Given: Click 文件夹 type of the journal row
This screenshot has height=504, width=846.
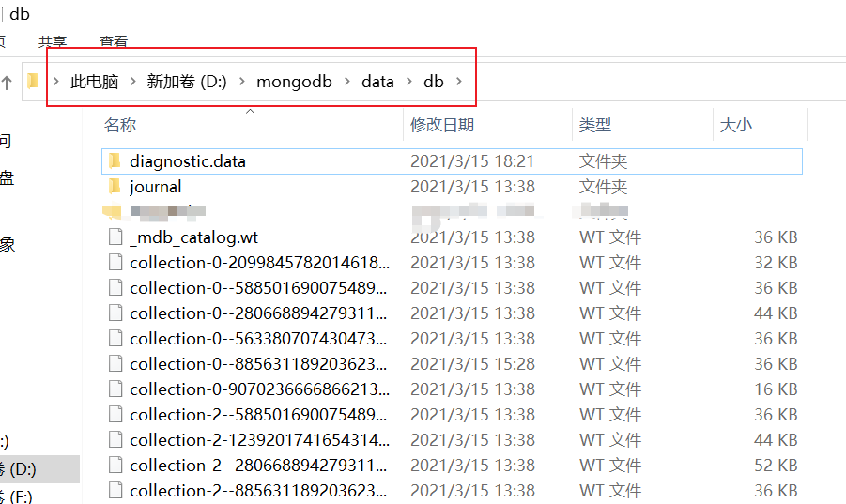Looking at the screenshot, I should coord(603,187).
